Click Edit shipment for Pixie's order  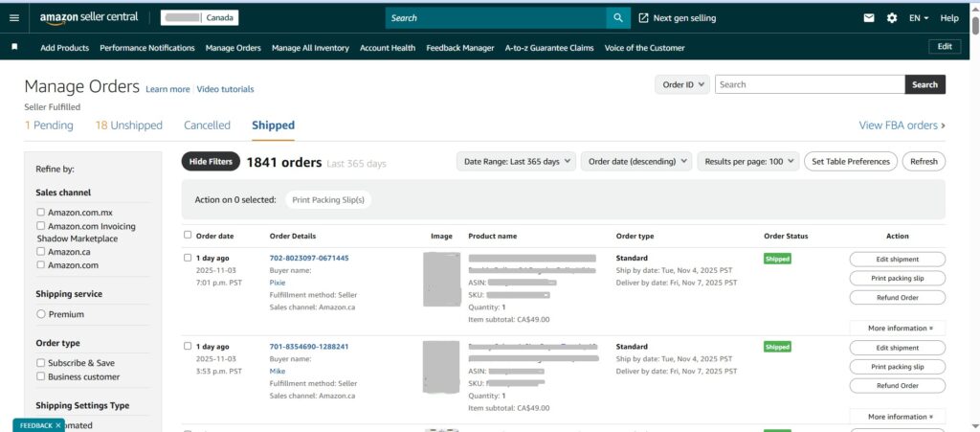pos(898,259)
